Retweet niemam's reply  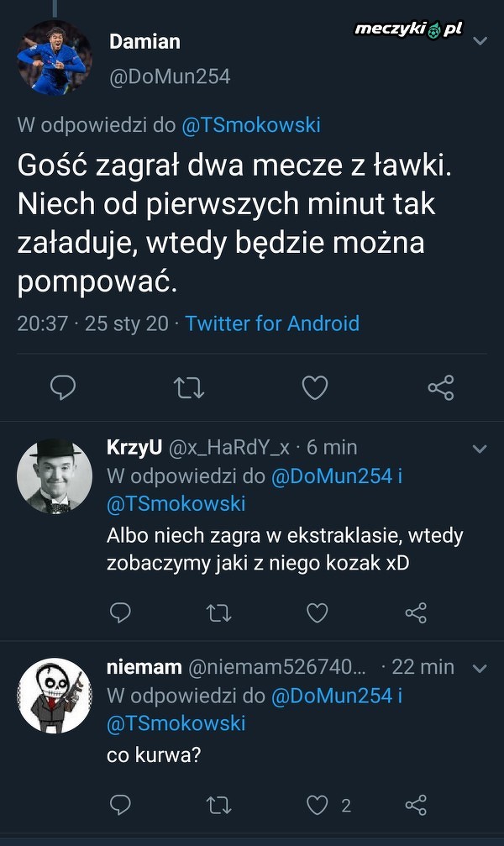[x=218, y=806]
